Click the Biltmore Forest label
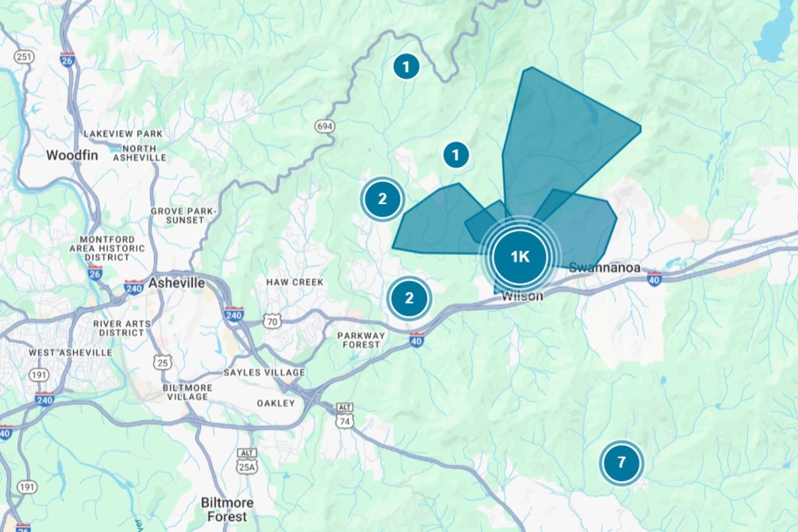Viewport: 798px width, 532px height. 227,509
